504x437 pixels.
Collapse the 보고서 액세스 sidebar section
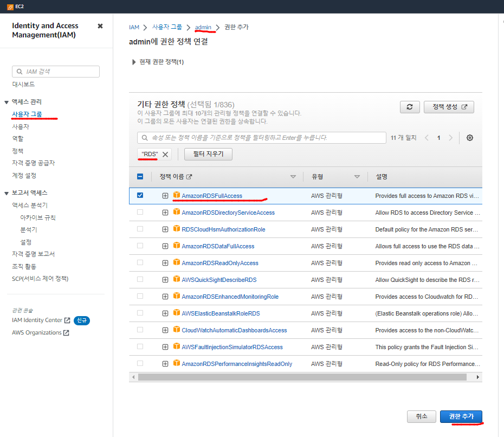6,193
